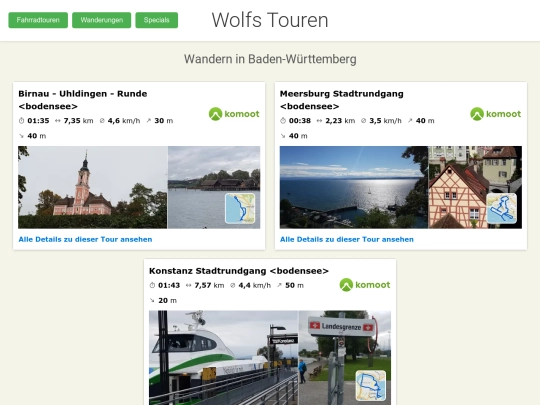This screenshot has width=540, height=405.
Task: Open the route map thumbnail in the Konstanz card
Action: click(371, 385)
